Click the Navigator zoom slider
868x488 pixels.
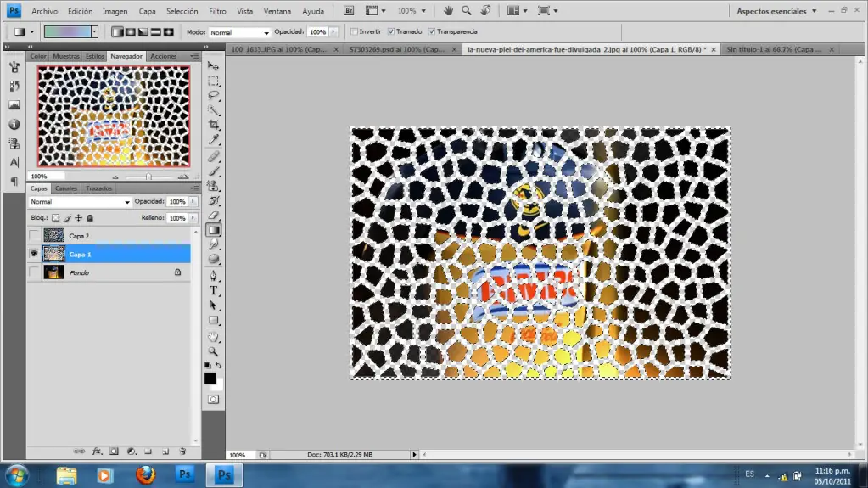[148, 177]
